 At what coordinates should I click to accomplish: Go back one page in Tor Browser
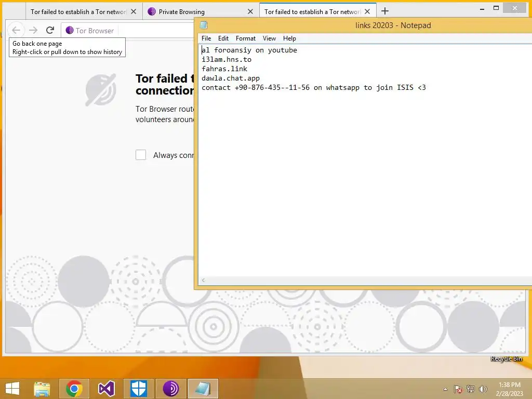coord(16,30)
